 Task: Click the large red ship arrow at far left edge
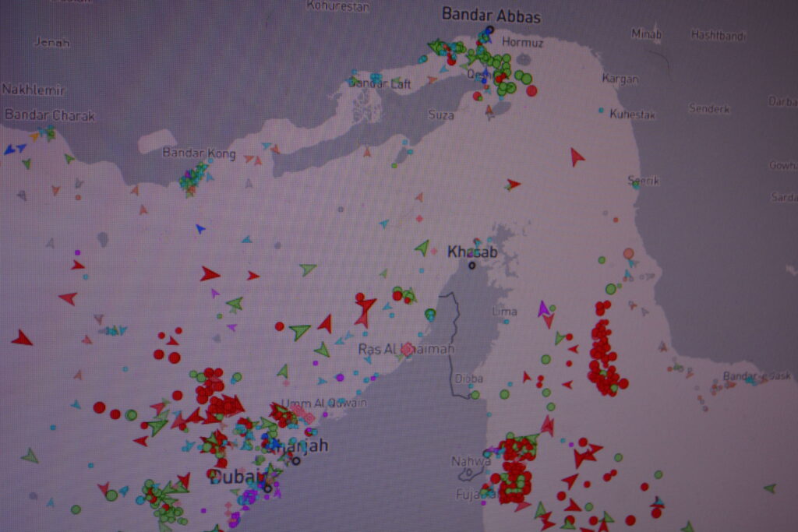point(21,338)
